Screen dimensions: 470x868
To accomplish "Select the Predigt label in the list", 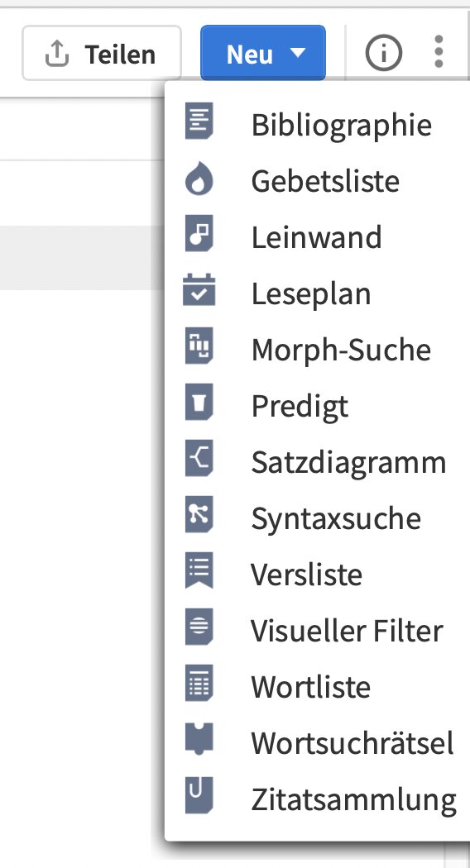I will click(300, 407).
